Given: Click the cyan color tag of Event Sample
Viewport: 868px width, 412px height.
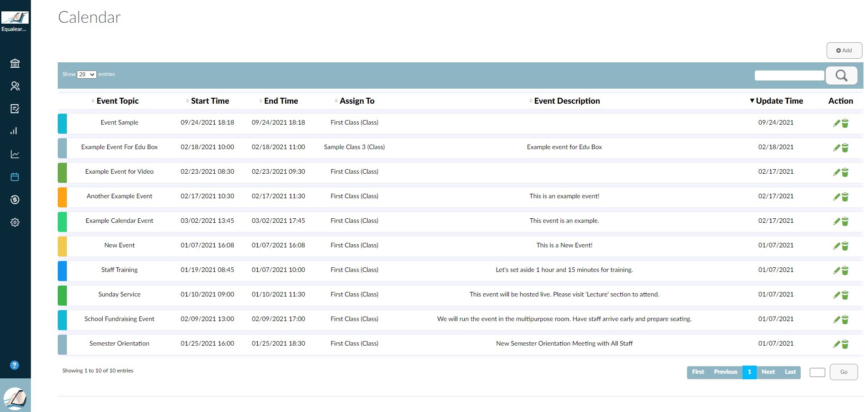Looking at the screenshot, I should (62, 123).
